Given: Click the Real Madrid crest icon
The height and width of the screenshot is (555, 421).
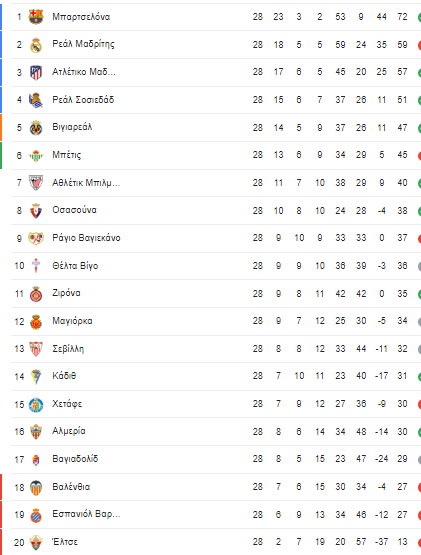Looking at the screenshot, I should [x=36, y=45].
